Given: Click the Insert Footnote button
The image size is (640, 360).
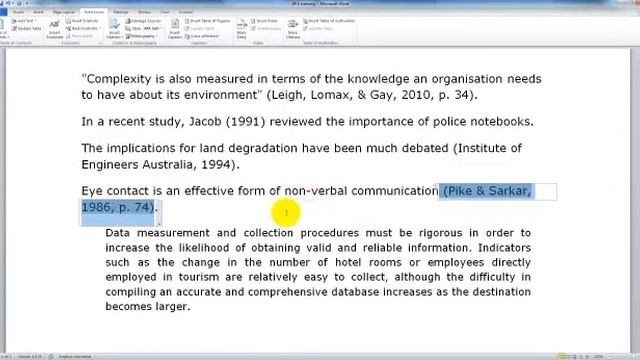Looking at the screenshot, I should [54, 29].
